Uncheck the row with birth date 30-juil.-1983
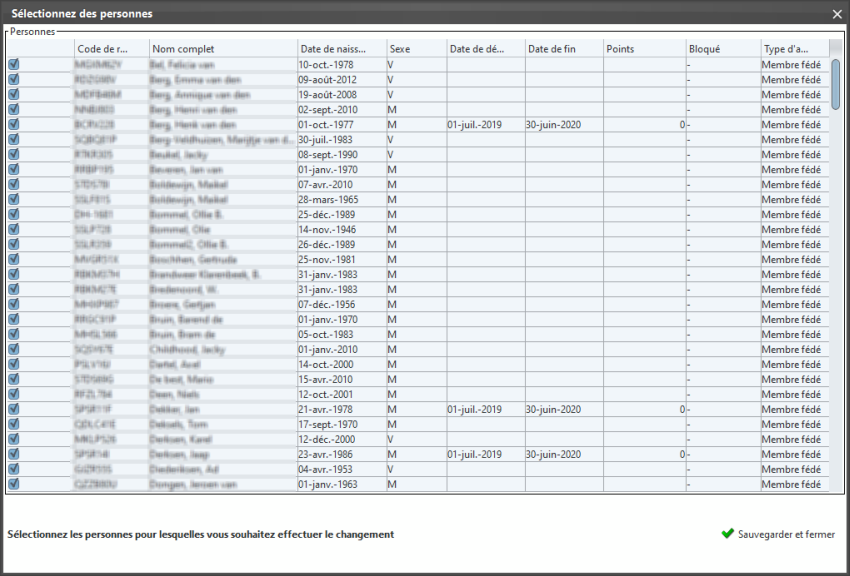This screenshot has width=850, height=576. pos(14,139)
